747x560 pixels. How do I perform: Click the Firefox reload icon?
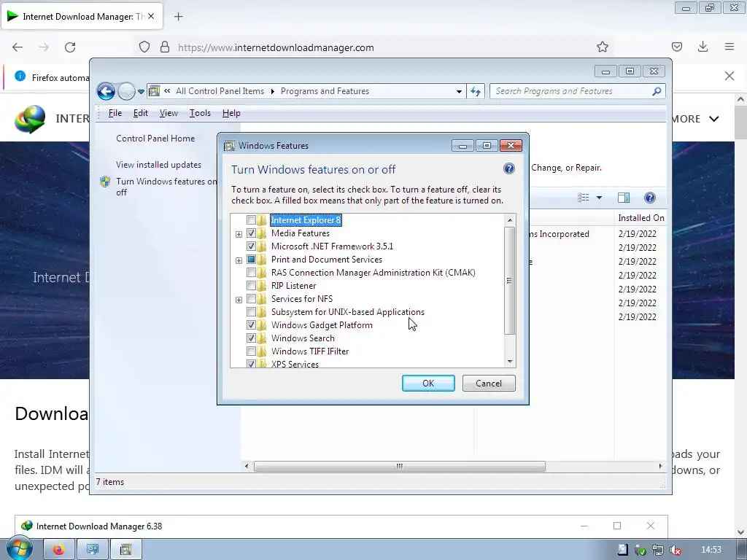[70, 47]
